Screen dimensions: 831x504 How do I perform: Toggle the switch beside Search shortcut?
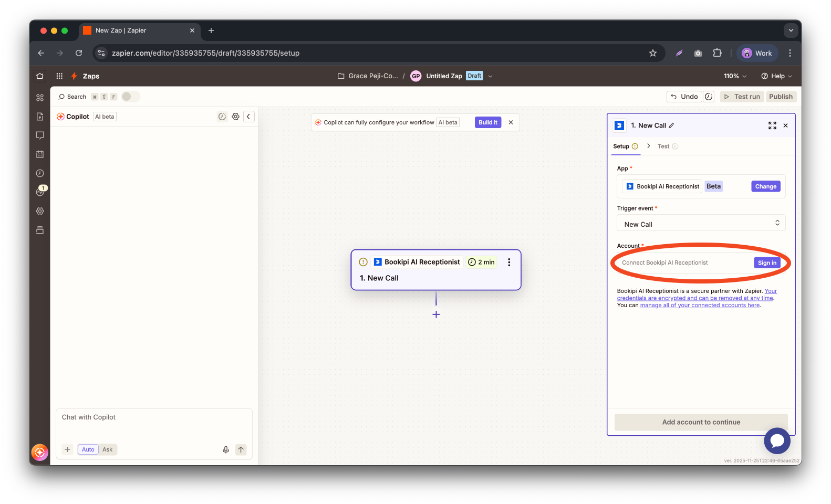[x=130, y=97]
